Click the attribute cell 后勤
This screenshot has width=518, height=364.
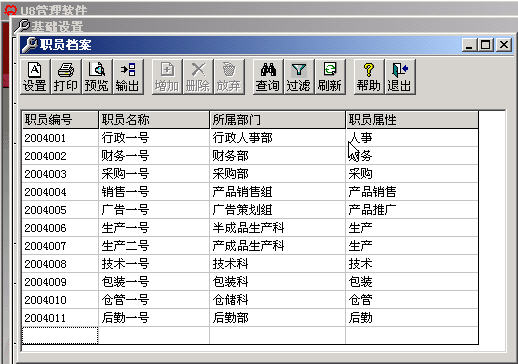point(412,318)
